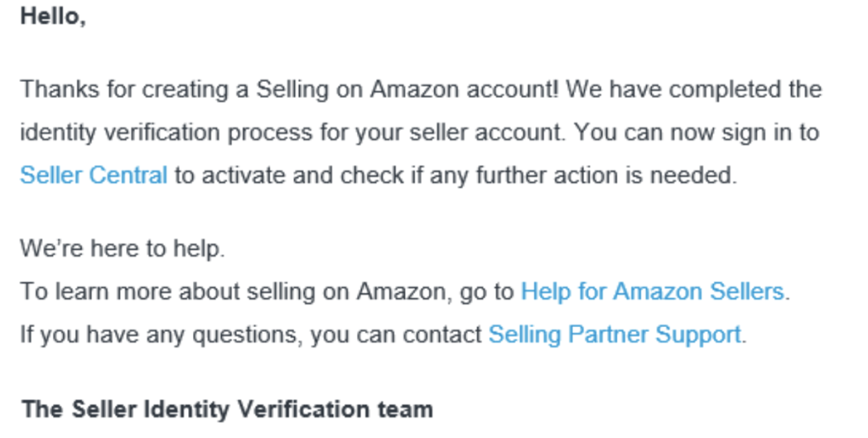
Task: Click the Seller Identity Verification team signature
Action: [x=227, y=409]
